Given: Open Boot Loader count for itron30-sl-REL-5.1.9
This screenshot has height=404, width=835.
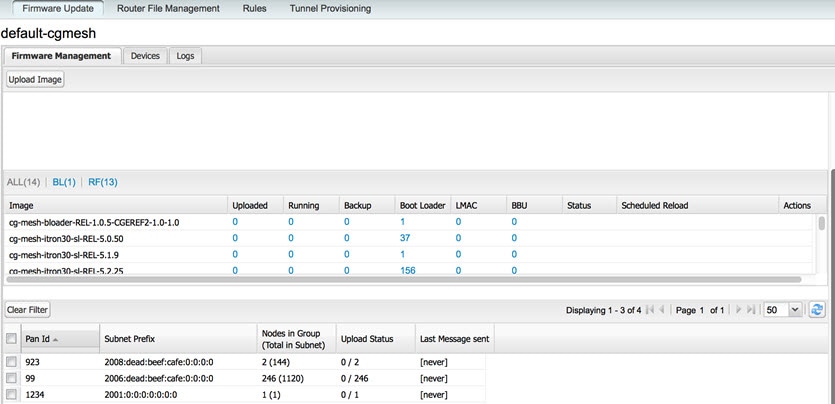Looking at the screenshot, I should tap(403, 254).
